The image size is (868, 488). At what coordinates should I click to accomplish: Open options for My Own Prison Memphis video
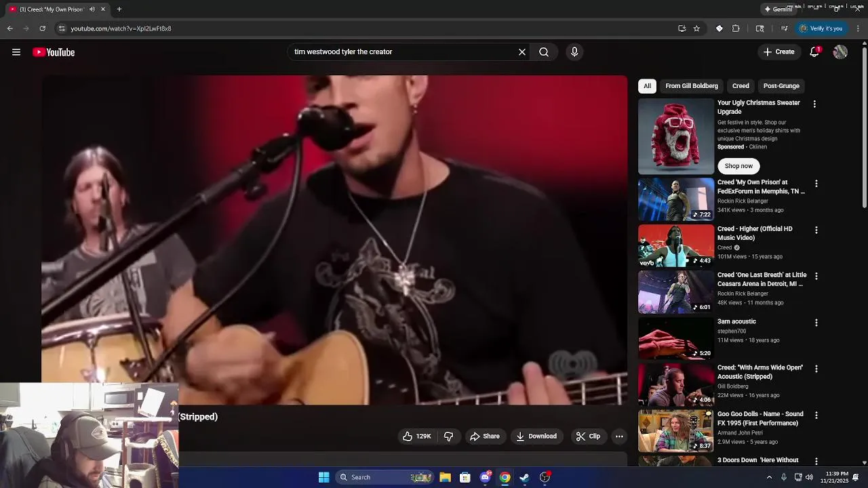coord(816,184)
